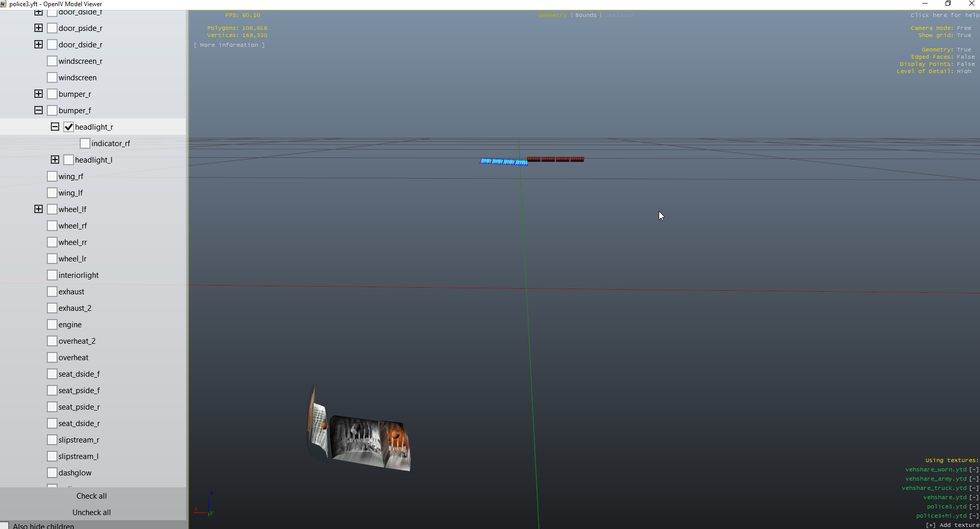The height and width of the screenshot is (529, 980).
Task: Click the Check all button
Action: [92, 496]
